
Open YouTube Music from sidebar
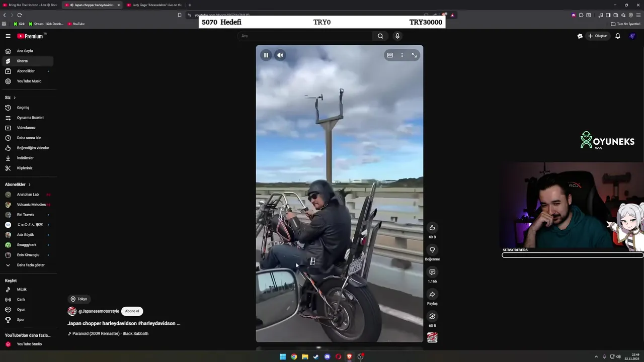click(28, 81)
